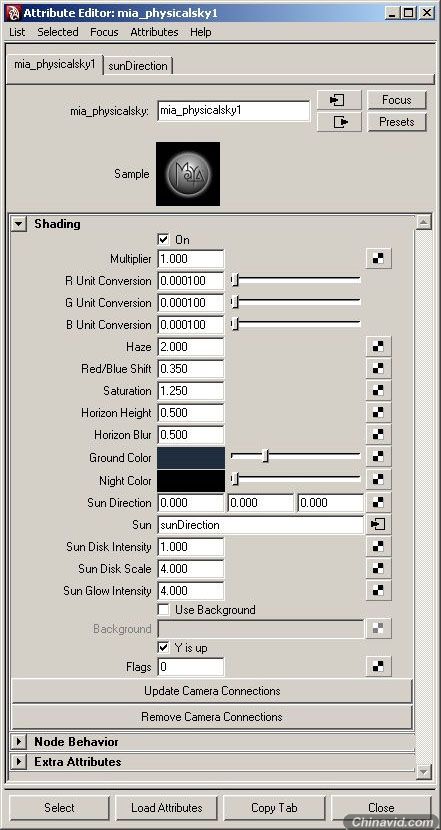Click the go to output connection icon near Presets
The image size is (441, 830).
coord(339,122)
